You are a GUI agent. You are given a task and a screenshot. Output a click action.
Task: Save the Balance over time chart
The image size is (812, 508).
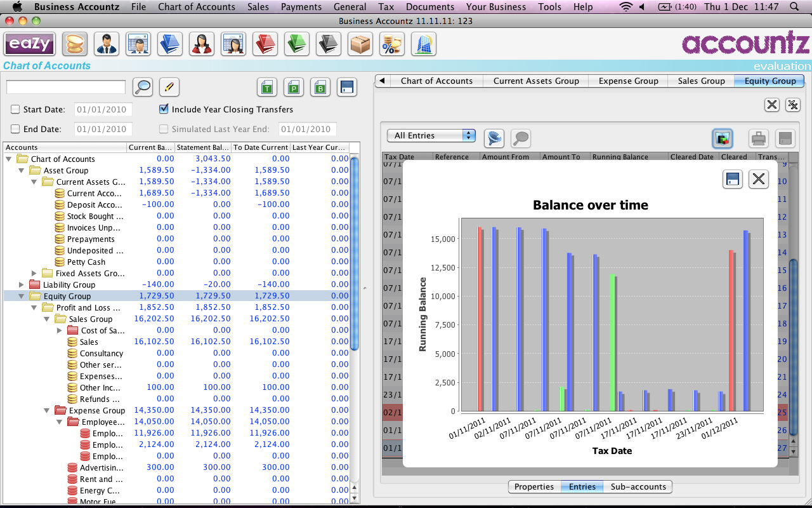click(x=733, y=179)
